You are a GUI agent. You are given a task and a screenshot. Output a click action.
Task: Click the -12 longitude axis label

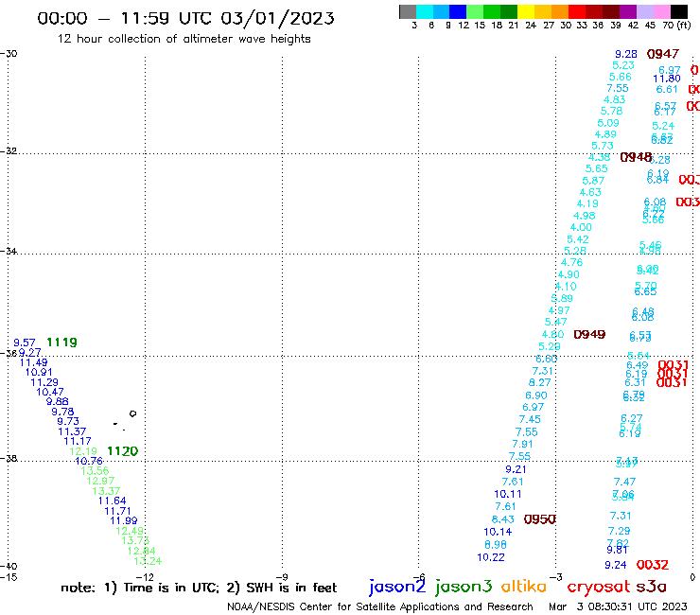coord(145,576)
